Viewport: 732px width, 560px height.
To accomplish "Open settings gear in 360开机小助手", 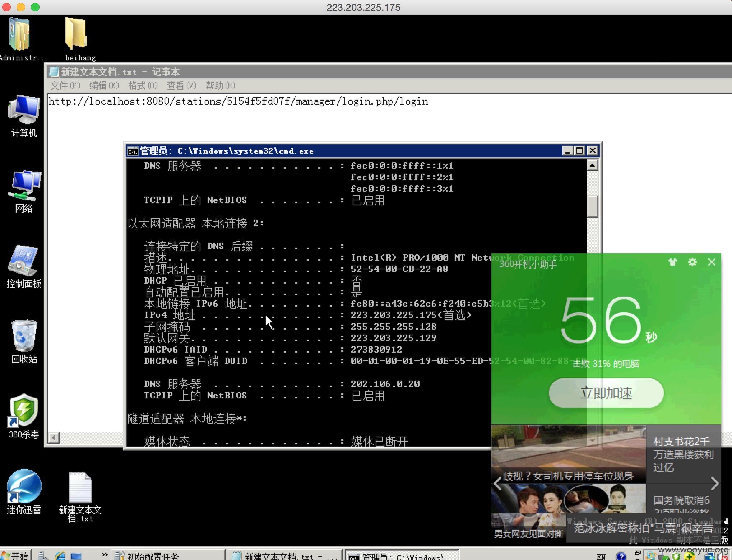I will pos(692,262).
